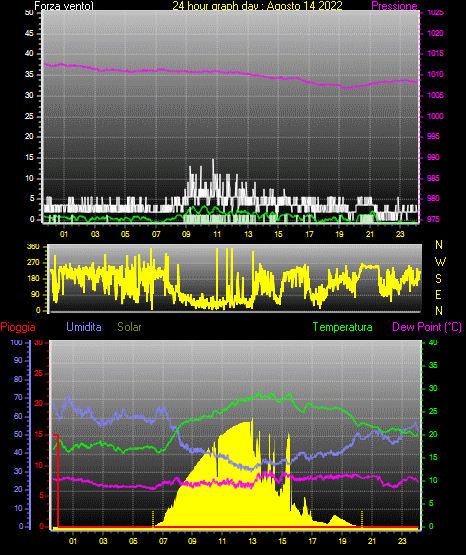Click the Solar legend label

130,327
